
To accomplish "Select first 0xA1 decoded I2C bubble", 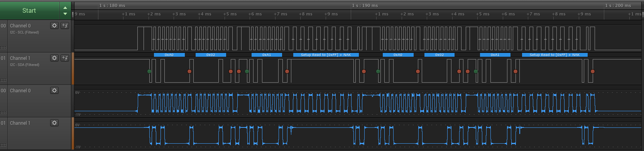I will pos(267,55).
